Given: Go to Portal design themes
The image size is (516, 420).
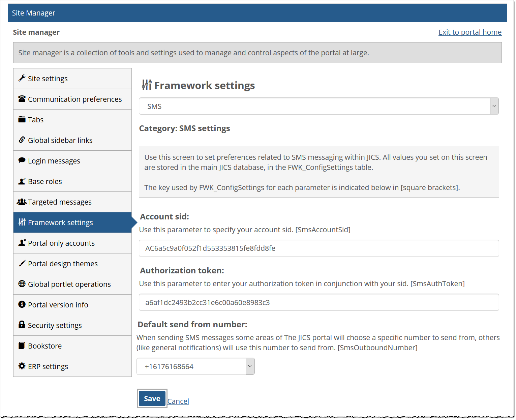Looking at the screenshot, I should [x=72, y=264].
